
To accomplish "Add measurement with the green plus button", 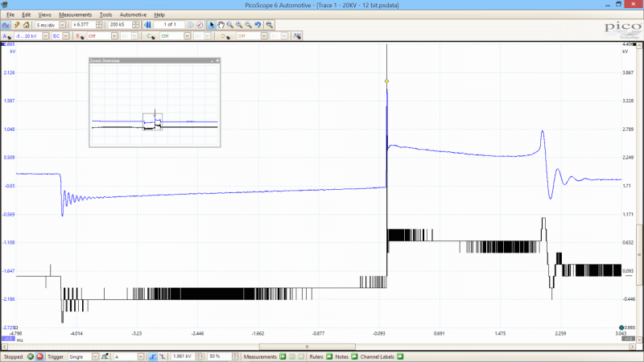I will click(x=283, y=356).
